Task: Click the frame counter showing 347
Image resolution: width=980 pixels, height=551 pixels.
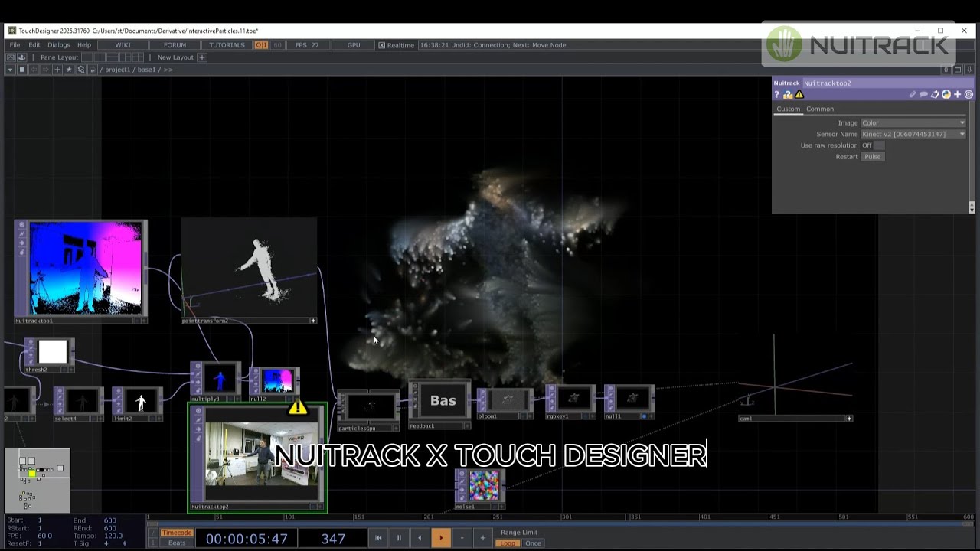Action: point(333,539)
